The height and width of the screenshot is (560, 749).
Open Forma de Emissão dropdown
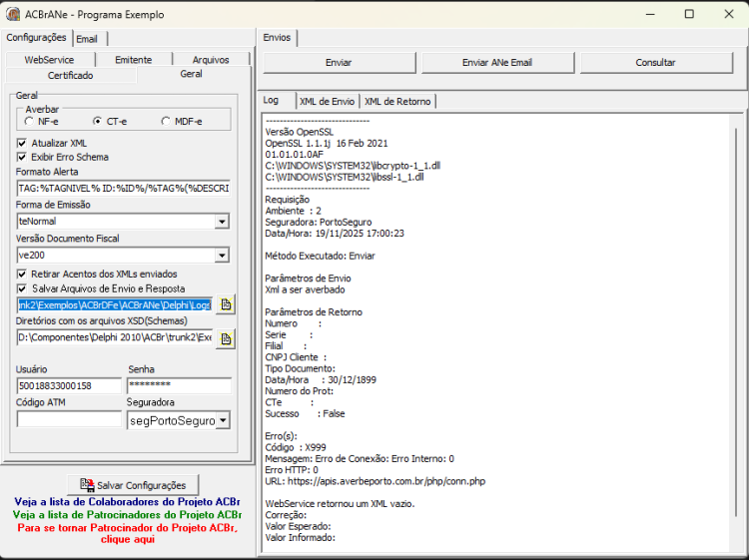pyautogui.click(x=222, y=222)
